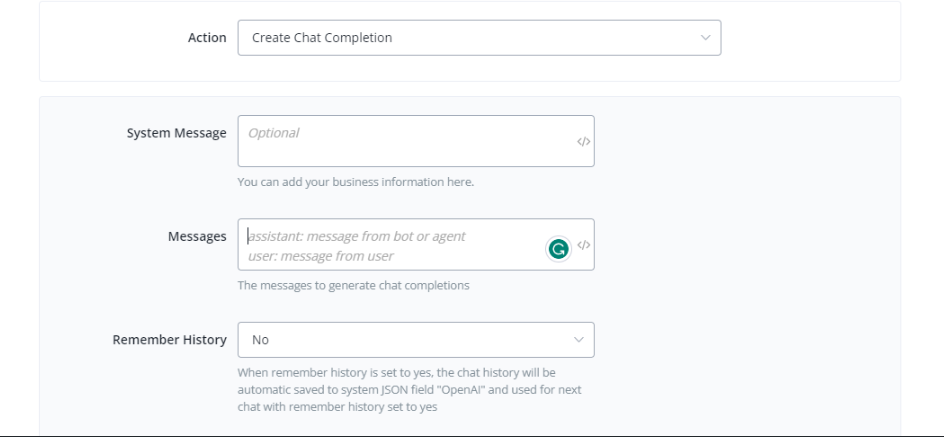Click the "Action" field label

(207, 38)
